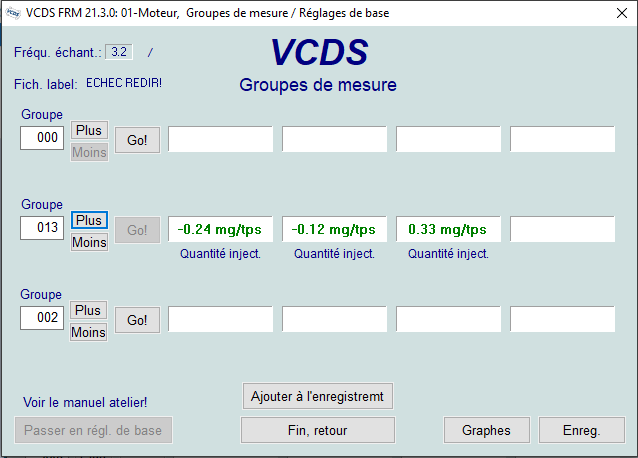Open the Graphes view

(x=486, y=430)
